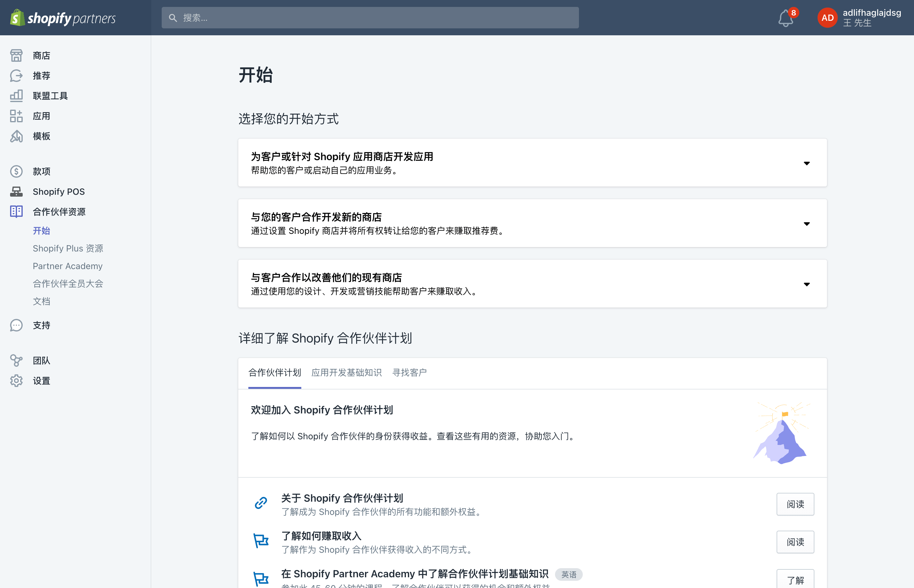Screen dimensions: 914x588
Task: Open the 推荐 referrals icon
Action: coord(16,76)
